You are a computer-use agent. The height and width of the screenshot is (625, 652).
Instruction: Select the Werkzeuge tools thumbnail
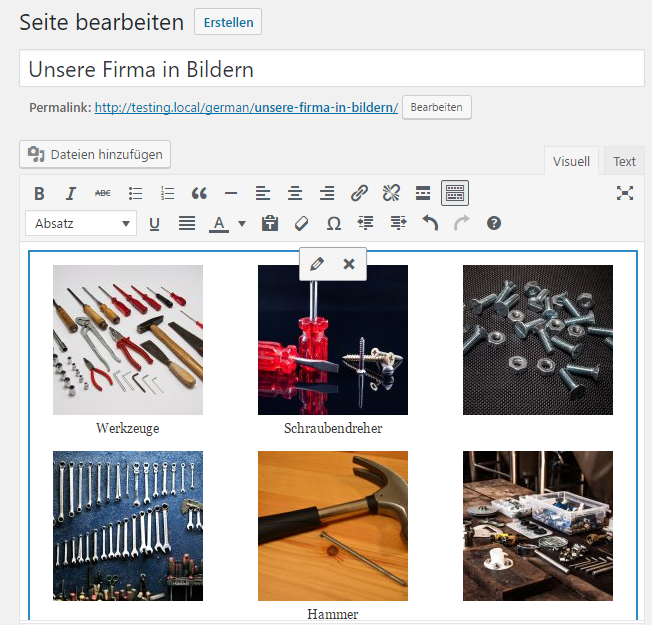(x=128, y=340)
